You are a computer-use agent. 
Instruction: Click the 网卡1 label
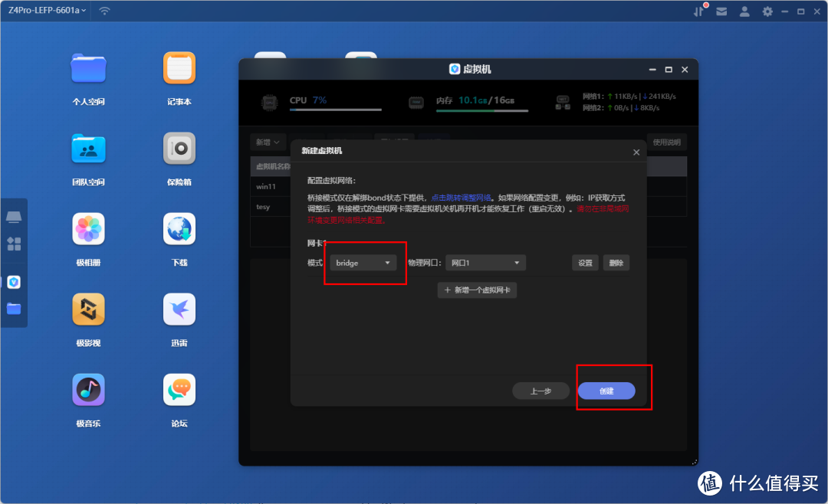tap(317, 244)
